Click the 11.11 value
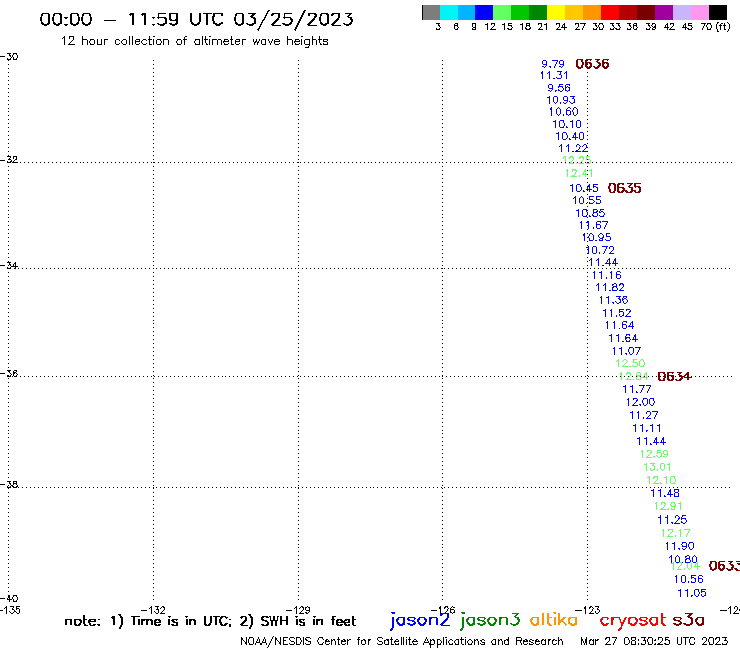Viewport: 740px width, 650px height. 647,429
